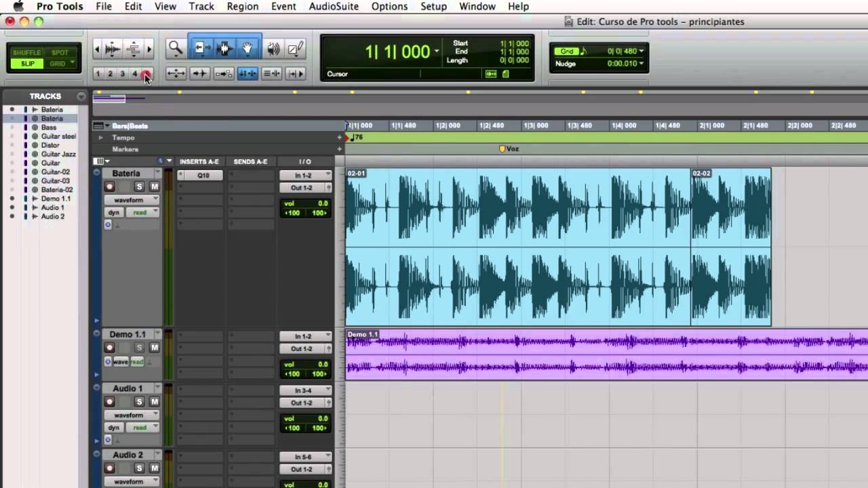
Task: Enable SHUFFLE edit mode
Action: tap(27, 53)
